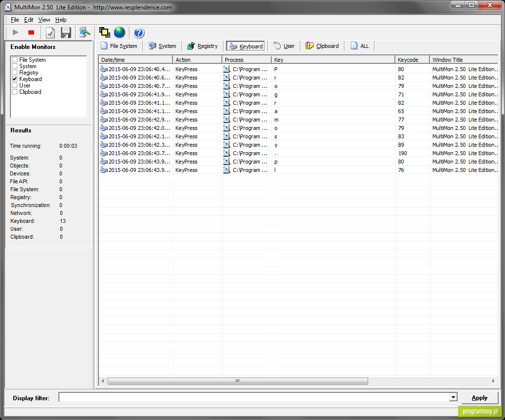Image resolution: width=505 pixels, height=420 pixels.
Task: Sort by the Key column header
Action: click(x=334, y=60)
